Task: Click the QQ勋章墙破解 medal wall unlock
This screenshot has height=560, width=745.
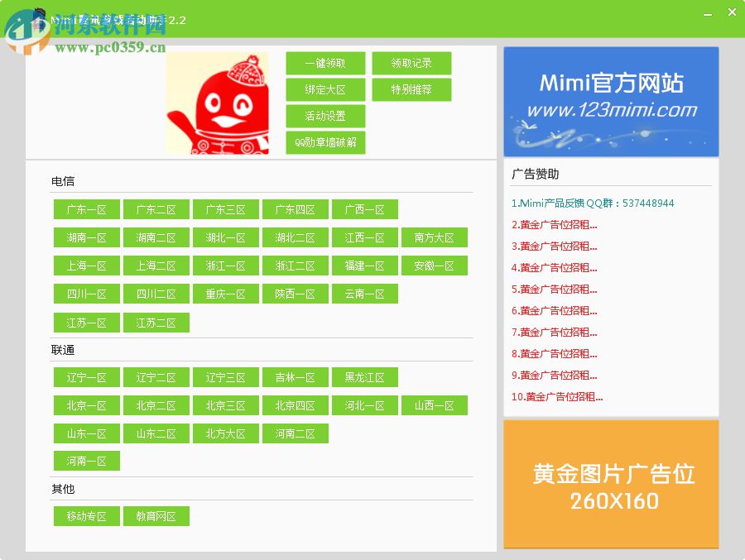Action: pyautogui.click(x=325, y=142)
